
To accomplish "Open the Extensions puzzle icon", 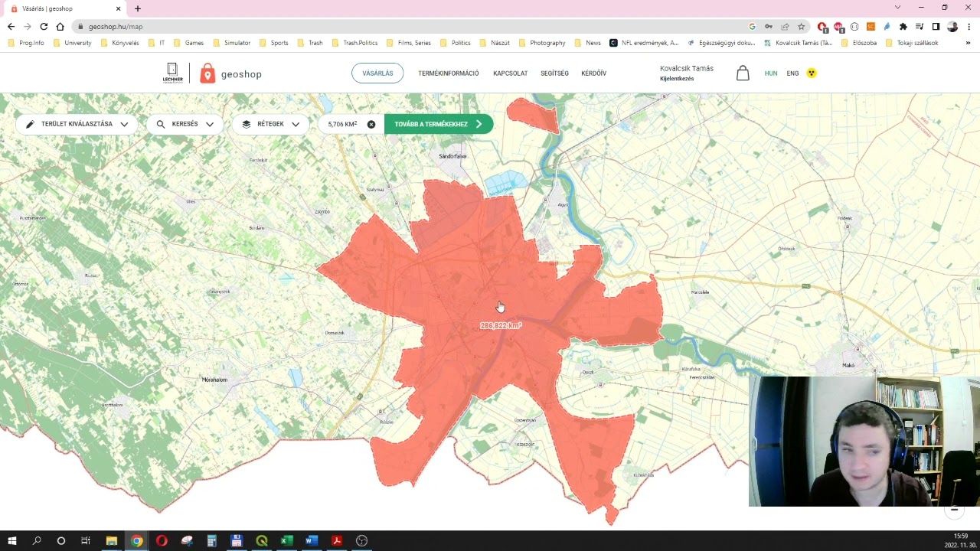I will point(903,27).
